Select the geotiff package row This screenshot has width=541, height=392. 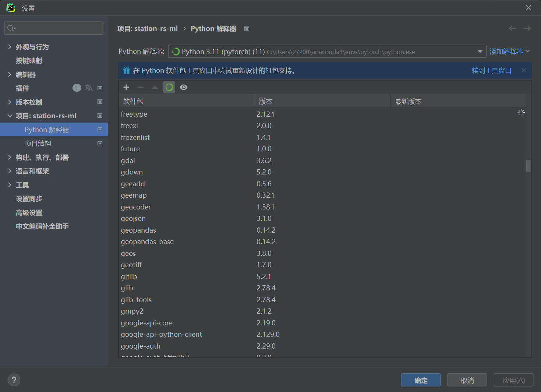(322, 265)
